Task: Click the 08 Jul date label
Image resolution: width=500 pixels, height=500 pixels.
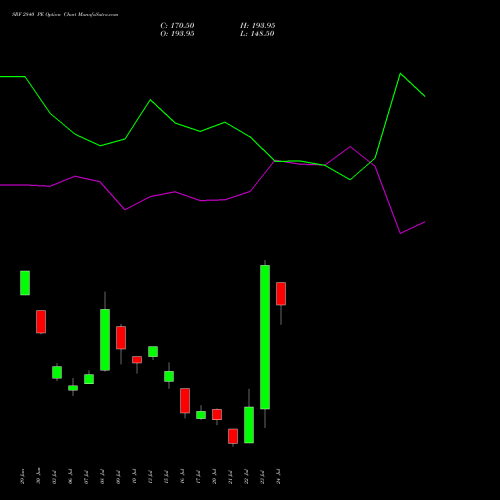Action: click(102, 477)
